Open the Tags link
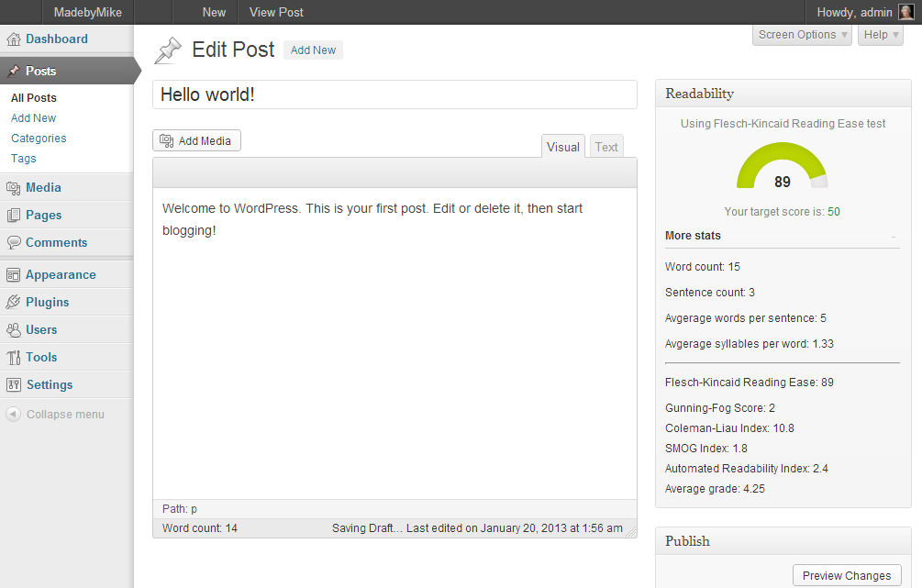Image resolution: width=922 pixels, height=588 pixels. [x=24, y=158]
